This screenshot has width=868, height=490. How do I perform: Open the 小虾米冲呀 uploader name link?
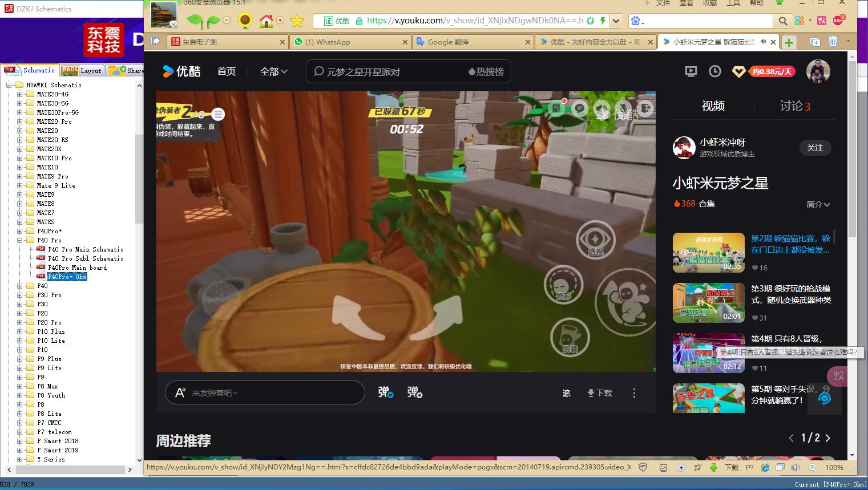click(722, 142)
